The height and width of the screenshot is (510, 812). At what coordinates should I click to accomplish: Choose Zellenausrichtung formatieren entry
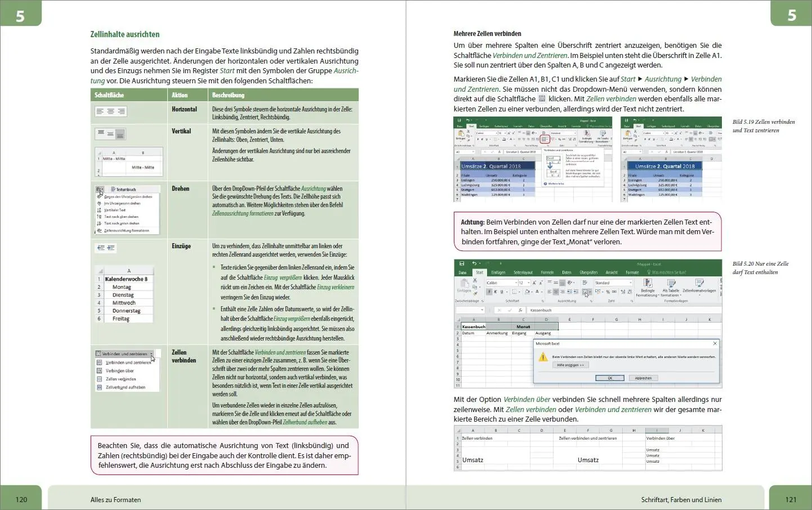[123, 230]
